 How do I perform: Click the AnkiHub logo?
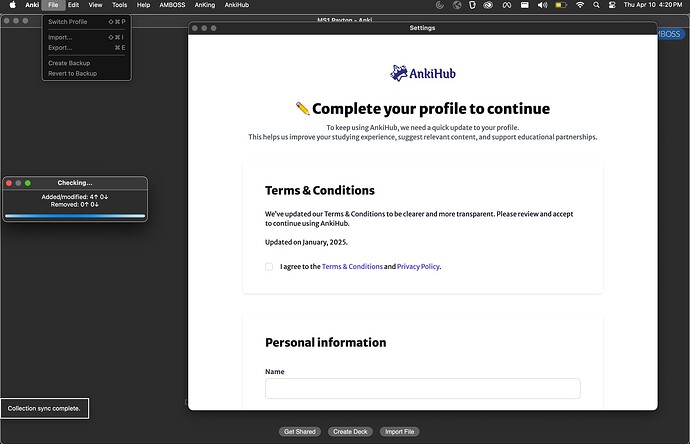point(422,73)
